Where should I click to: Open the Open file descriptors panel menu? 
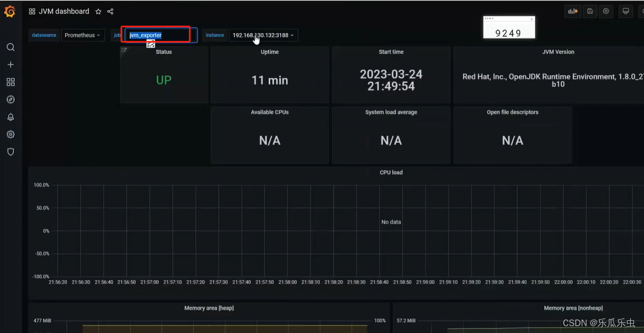pyautogui.click(x=513, y=112)
